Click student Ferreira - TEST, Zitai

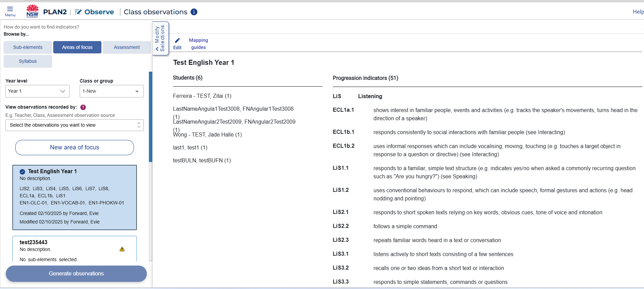click(x=202, y=96)
